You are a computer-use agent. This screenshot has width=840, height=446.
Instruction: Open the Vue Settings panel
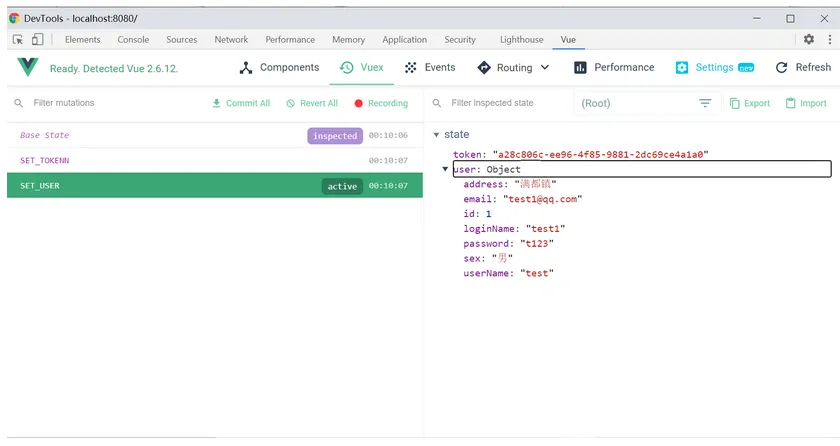click(715, 67)
